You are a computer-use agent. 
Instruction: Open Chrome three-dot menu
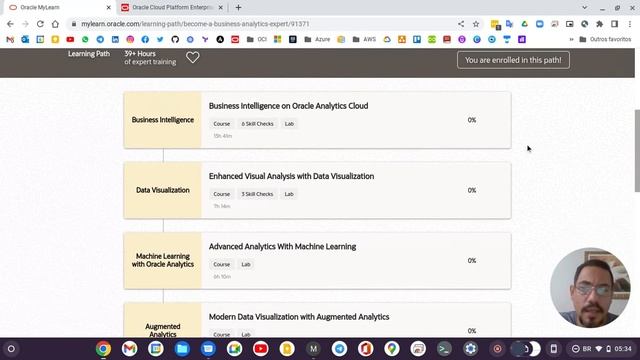tap(630, 24)
